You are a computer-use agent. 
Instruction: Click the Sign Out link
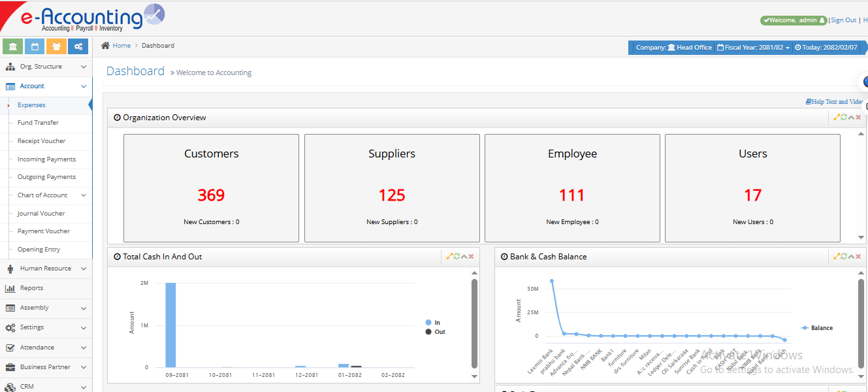(x=843, y=20)
